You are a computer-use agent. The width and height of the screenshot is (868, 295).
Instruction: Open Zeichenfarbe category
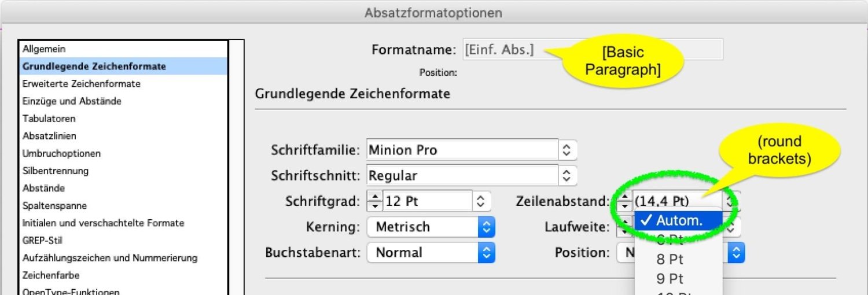click(51, 275)
